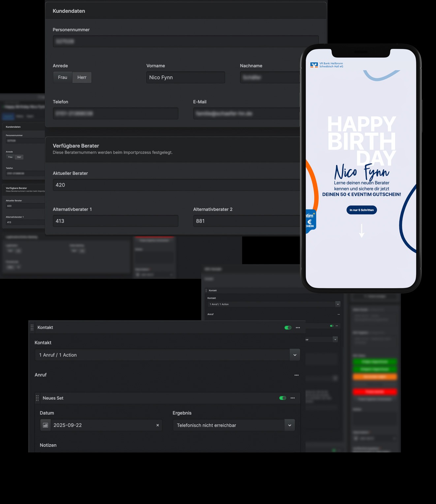
Task: Click the Vorname field containing Nico Fynn
Action: 185,78
